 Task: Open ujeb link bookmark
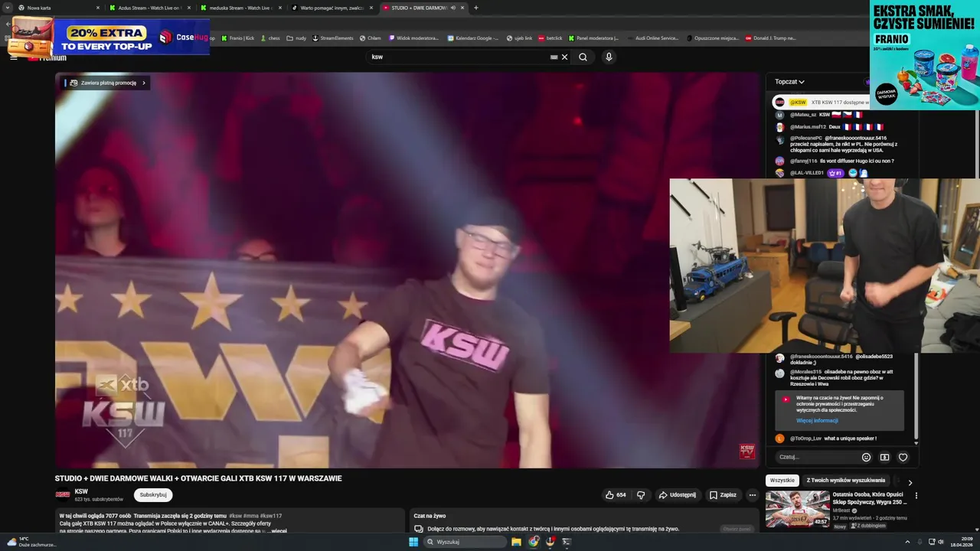click(519, 37)
